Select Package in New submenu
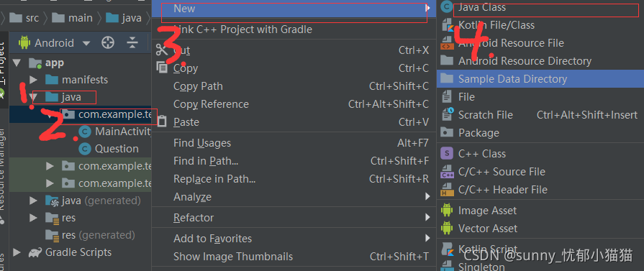This screenshot has height=271, width=644. [x=540, y=133]
